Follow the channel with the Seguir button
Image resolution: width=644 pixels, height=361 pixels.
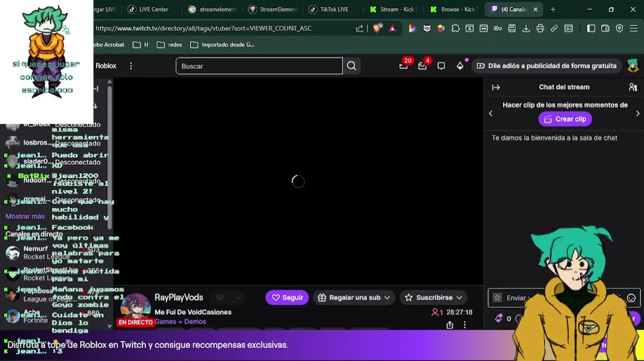tap(287, 297)
